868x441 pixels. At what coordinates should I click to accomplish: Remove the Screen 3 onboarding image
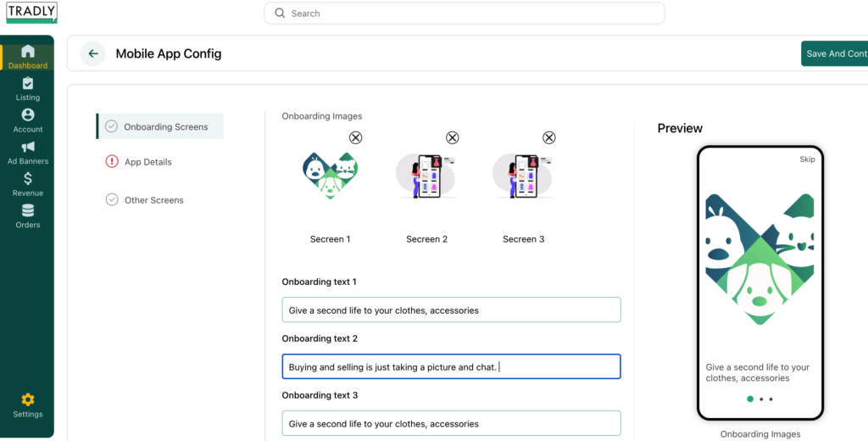click(549, 137)
